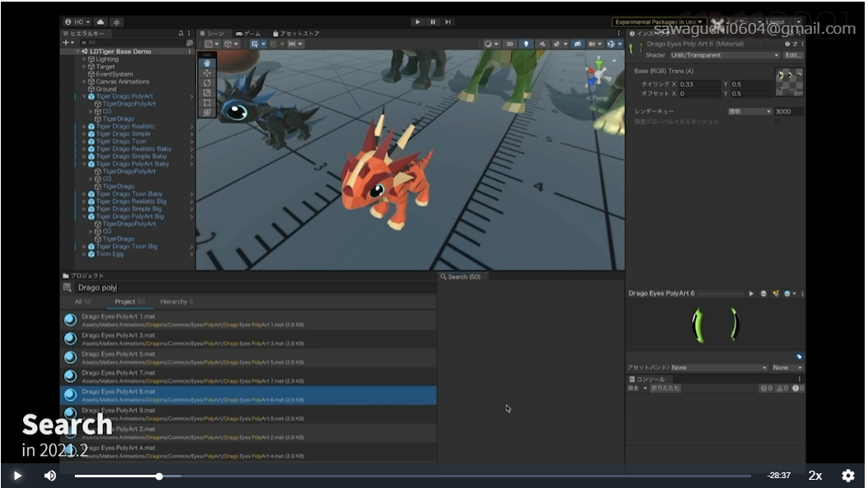Open the scene draw mode dropdown
The height and width of the screenshot is (488, 868).
point(490,44)
